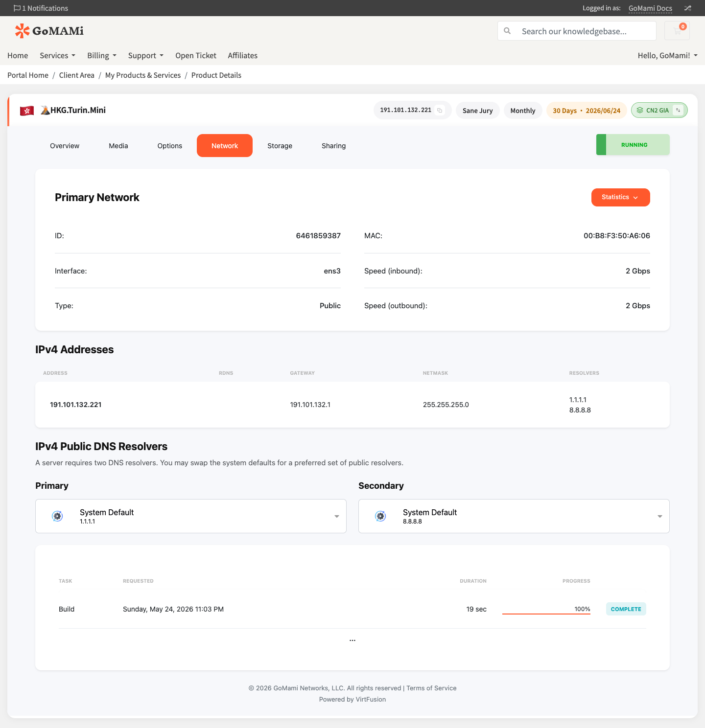
Task: Click the 19 sec duration value
Action: point(476,609)
